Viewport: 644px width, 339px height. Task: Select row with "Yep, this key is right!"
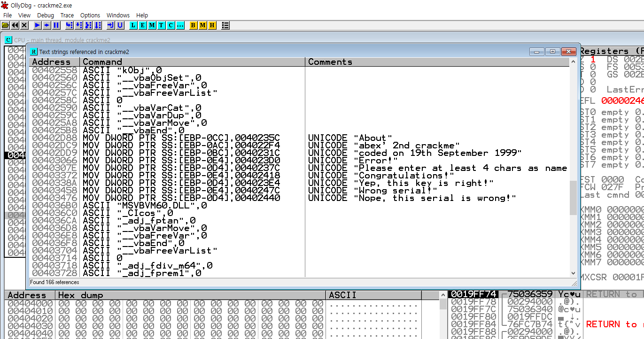(x=299, y=183)
